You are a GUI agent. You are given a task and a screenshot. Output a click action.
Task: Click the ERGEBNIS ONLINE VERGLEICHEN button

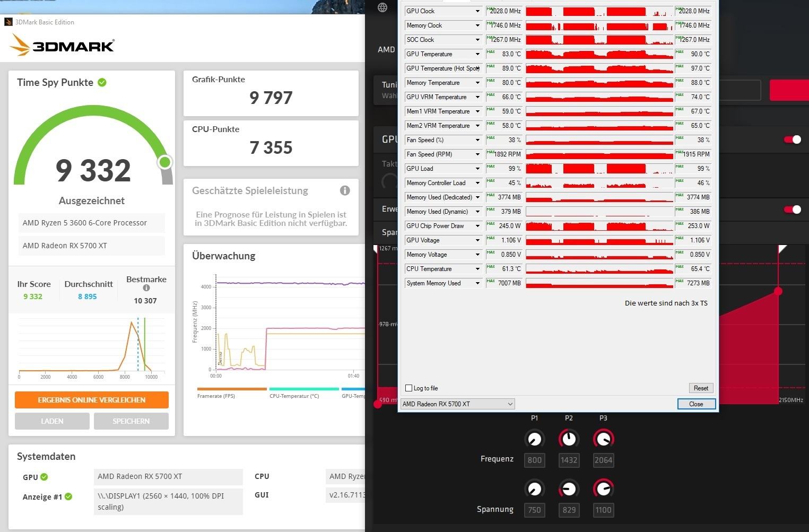[92, 400]
